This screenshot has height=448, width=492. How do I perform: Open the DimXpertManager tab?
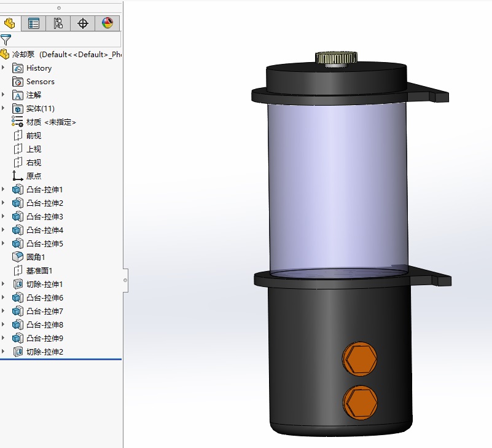click(82, 23)
